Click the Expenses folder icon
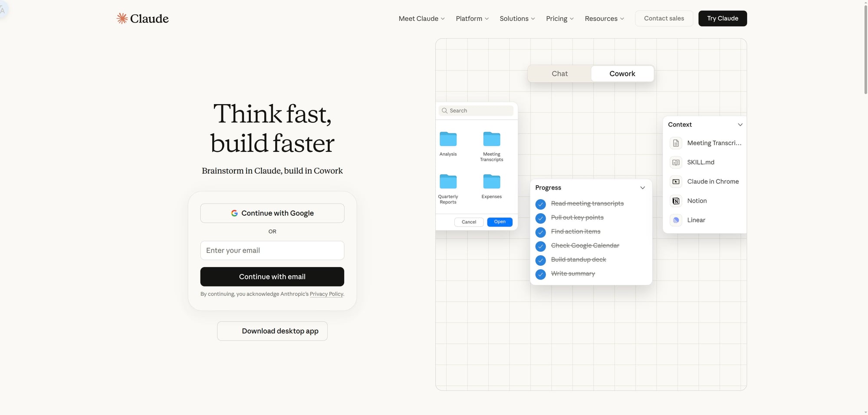868x415 pixels. click(x=491, y=182)
